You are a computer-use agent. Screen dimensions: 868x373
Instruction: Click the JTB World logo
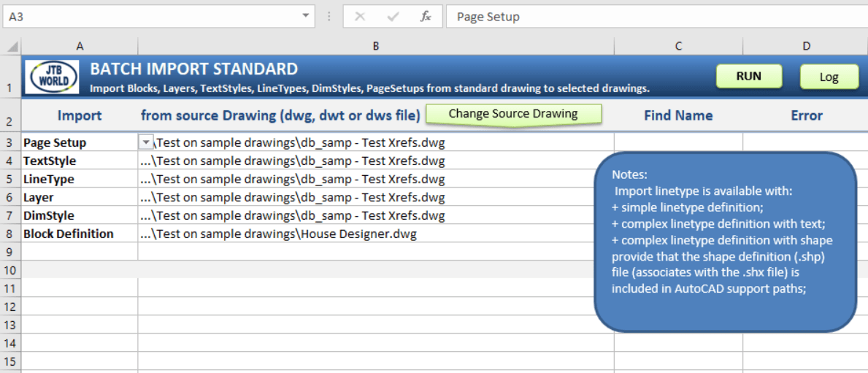[x=52, y=77]
